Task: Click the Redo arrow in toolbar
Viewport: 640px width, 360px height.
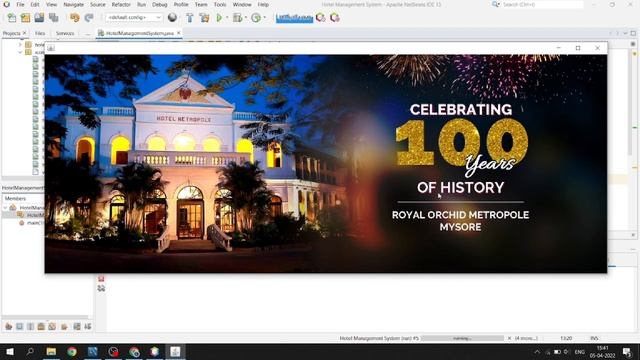Action: click(89, 18)
